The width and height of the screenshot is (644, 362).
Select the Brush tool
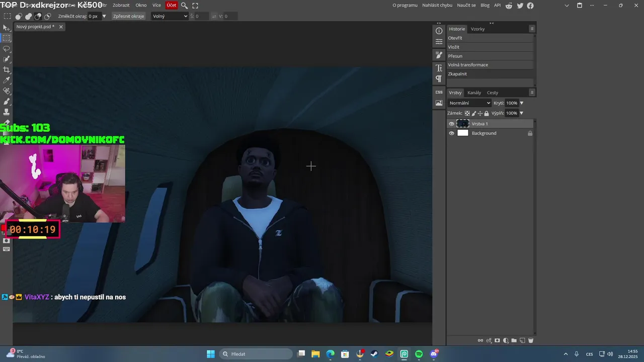[x=7, y=102]
